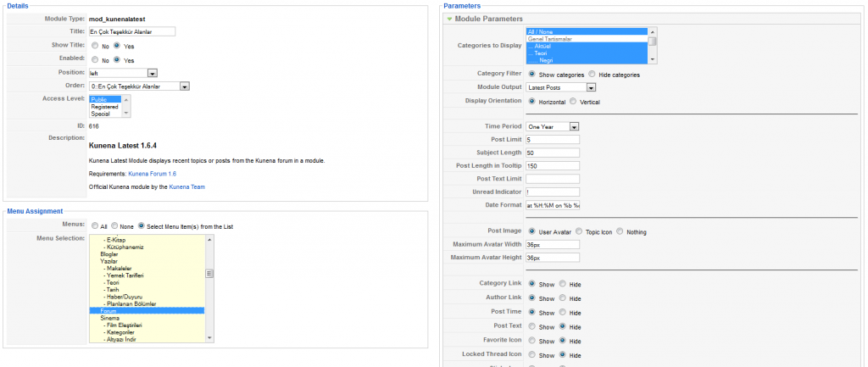This screenshot has height=367, width=868.
Task: Choose Hide categories filter option
Action: [x=593, y=74]
